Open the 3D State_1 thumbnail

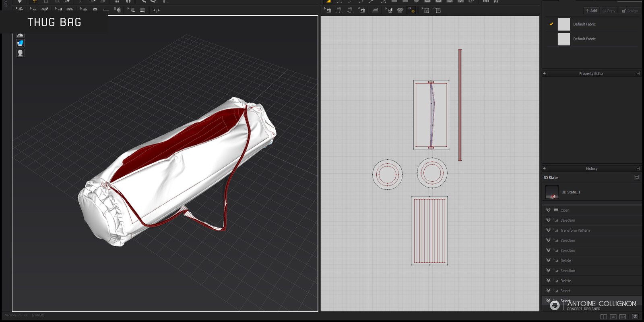coord(552,192)
